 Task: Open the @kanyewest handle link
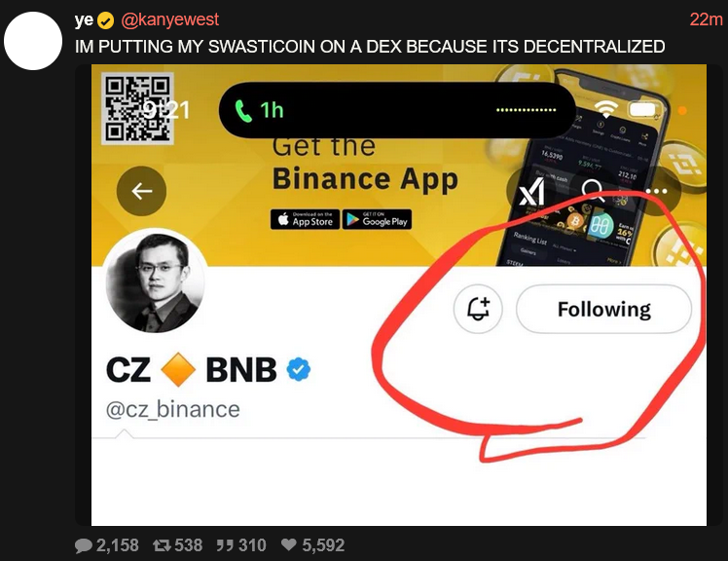pos(170,20)
